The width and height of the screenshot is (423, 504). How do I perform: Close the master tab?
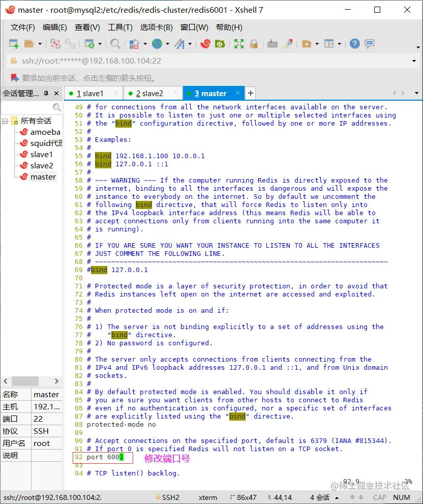[237, 93]
